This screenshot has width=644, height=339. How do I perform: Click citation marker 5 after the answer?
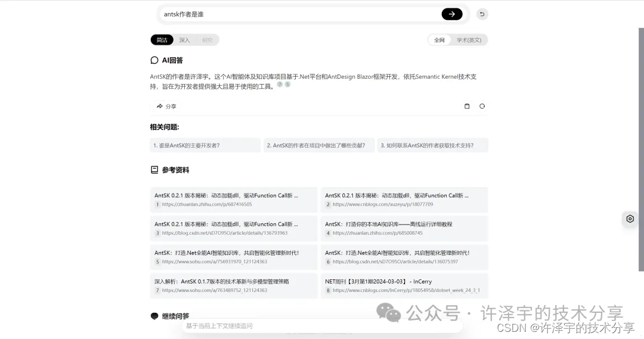(x=287, y=85)
